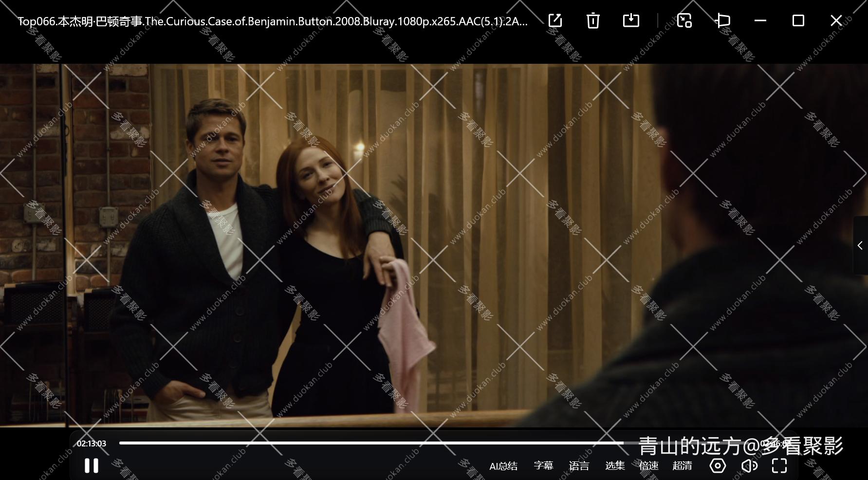The image size is (868, 480).
Task: Open the hexagon settings icon
Action: [717, 466]
